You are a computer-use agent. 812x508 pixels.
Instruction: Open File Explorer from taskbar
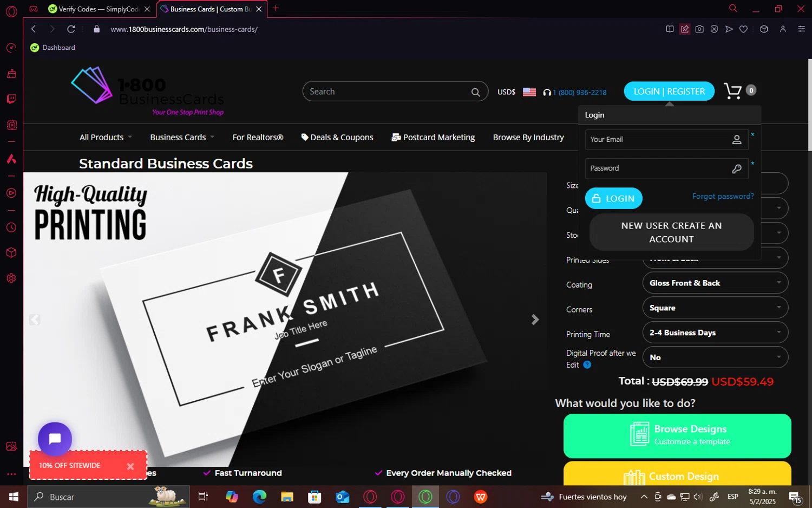coord(287,497)
